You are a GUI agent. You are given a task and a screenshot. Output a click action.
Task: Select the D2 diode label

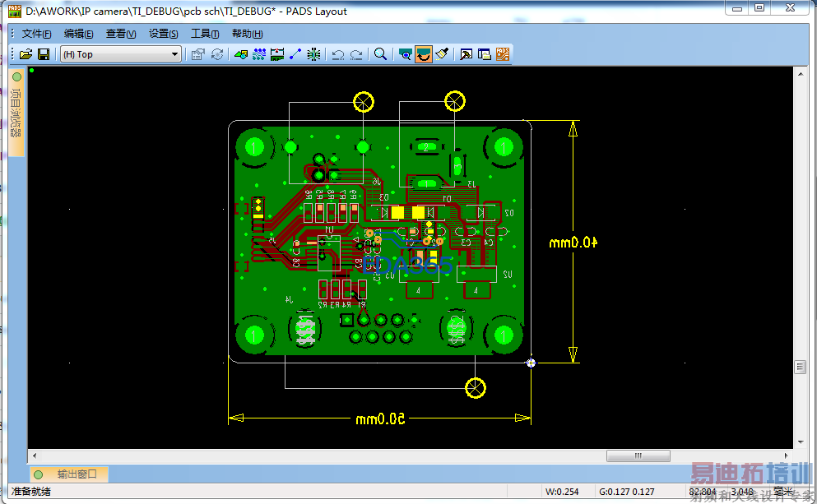[x=509, y=213]
